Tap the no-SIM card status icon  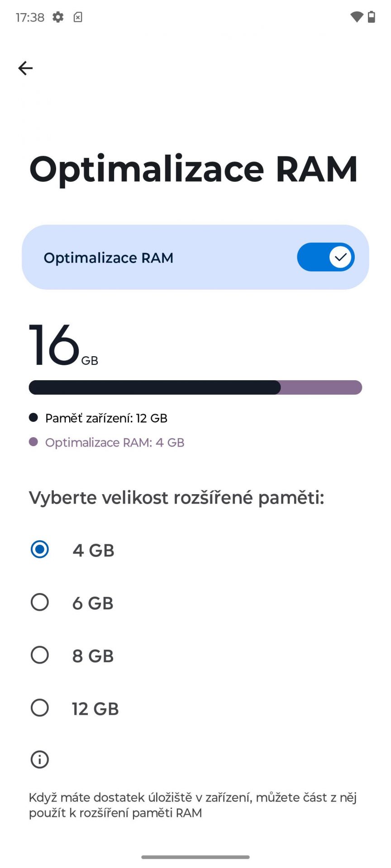click(x=78, y=17)
